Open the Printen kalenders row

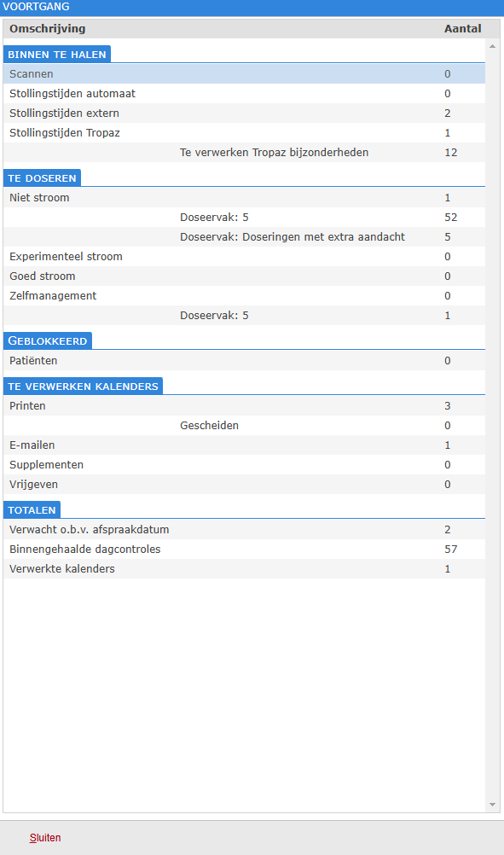pos(244,405)
